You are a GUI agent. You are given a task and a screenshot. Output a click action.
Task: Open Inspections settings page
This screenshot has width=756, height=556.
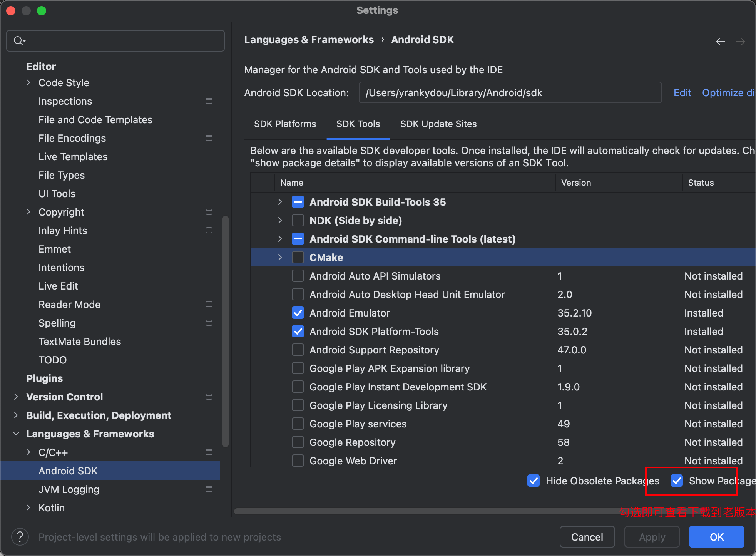[65, 101]
